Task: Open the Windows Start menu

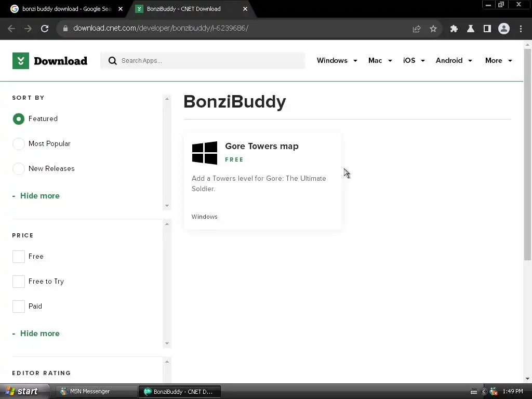Action: pos(24,392)
